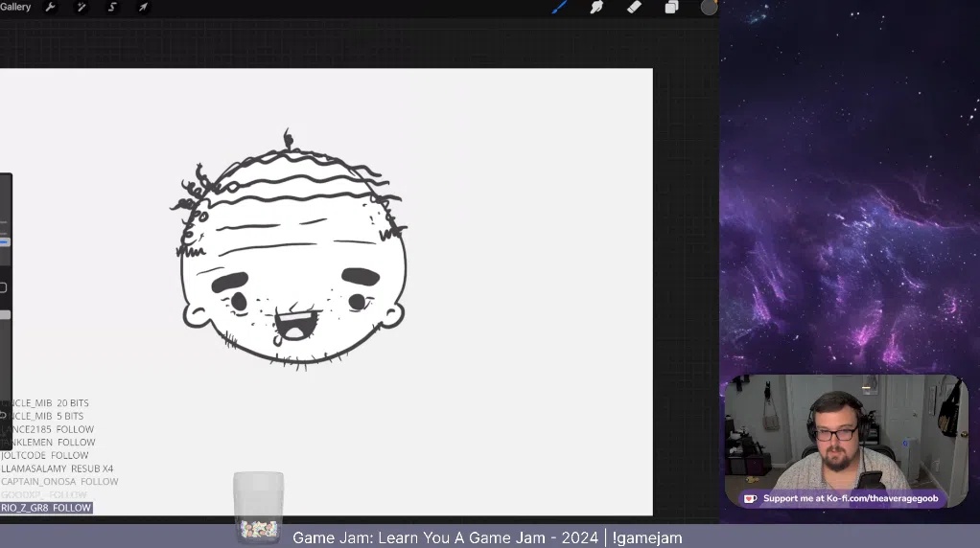The height and width of the screenshot is (548, 980).
Task: Activate the Selection tool
Action: tap(112, 8)
